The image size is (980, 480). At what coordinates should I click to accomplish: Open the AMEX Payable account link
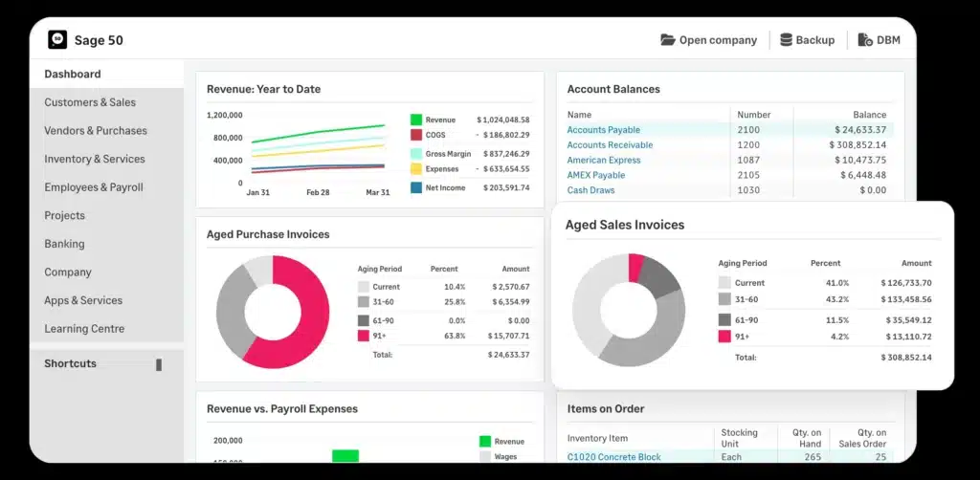[596, 175]
